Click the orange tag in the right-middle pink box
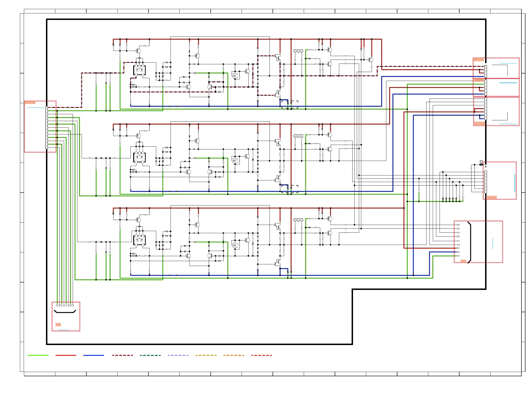The width and height of the screenshot is (532, 395). click(492, 197)
